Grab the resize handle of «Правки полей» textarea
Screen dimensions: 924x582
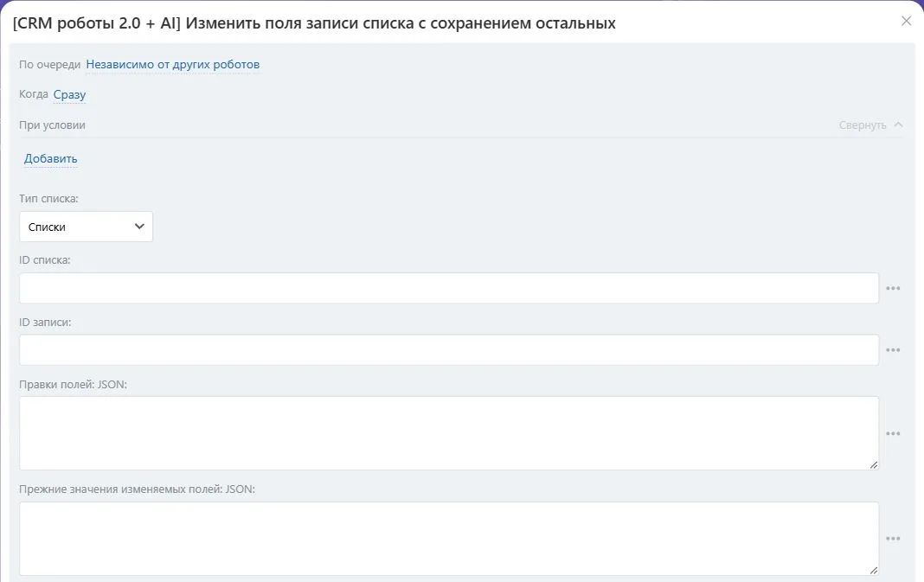coord(873,464)
